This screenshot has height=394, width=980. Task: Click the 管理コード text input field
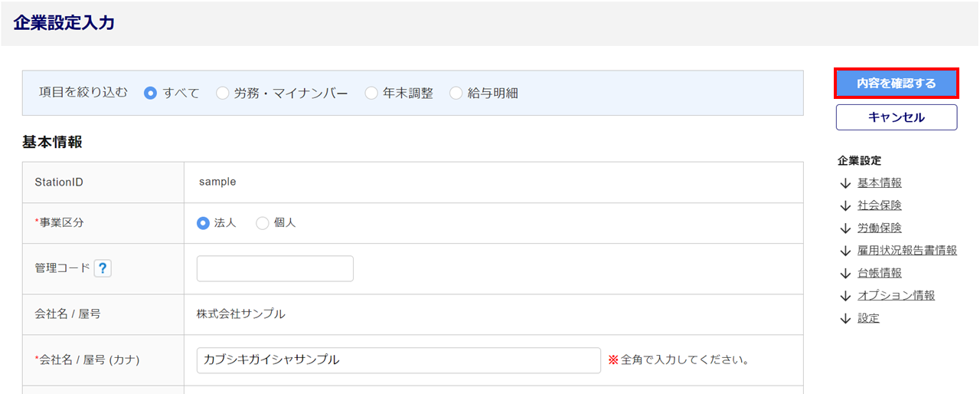[275, 269]
